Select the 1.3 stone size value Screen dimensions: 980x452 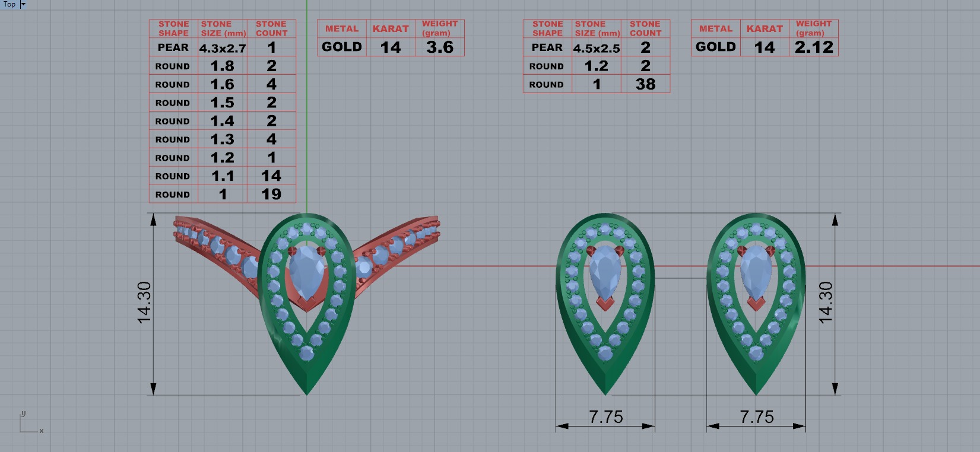point(223,139)
